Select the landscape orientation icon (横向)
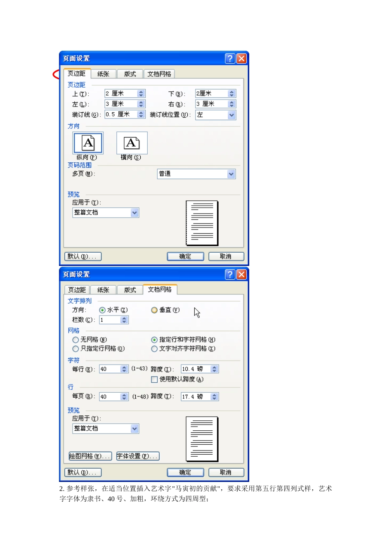Screen dimensions: 392x555 (x=132, y=143)
